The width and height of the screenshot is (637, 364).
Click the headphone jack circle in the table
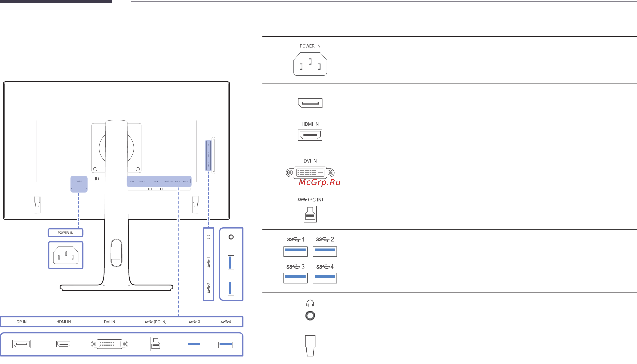point(310,316)
